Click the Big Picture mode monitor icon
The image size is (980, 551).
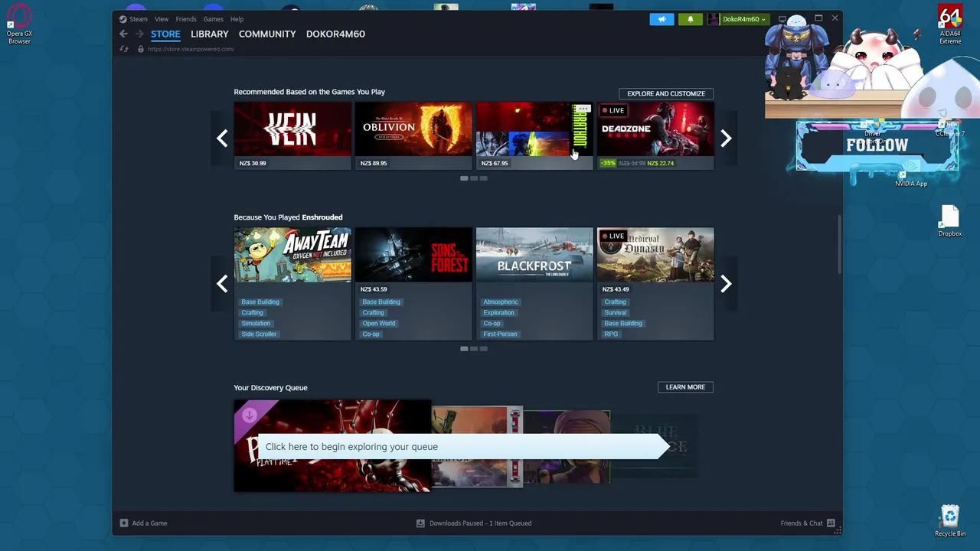pyautogui.click(x=782, y=18)
